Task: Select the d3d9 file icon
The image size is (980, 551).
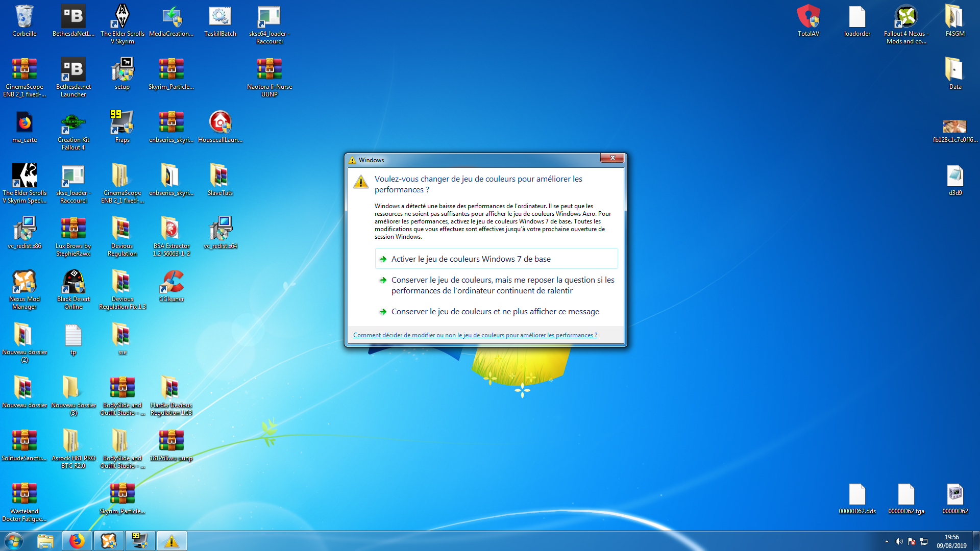Action: tap(955, 180)
